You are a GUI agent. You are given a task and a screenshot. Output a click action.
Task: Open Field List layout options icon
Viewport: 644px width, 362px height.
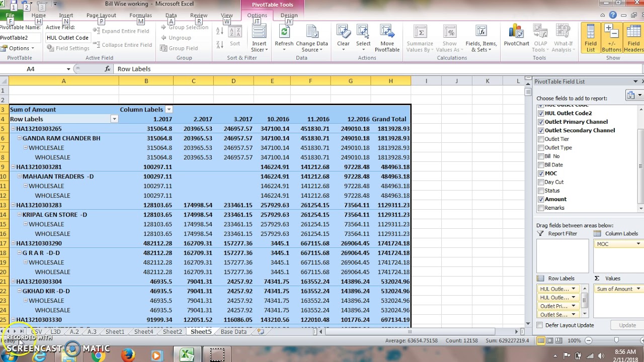pyautogui.click(x=634, y=95)
